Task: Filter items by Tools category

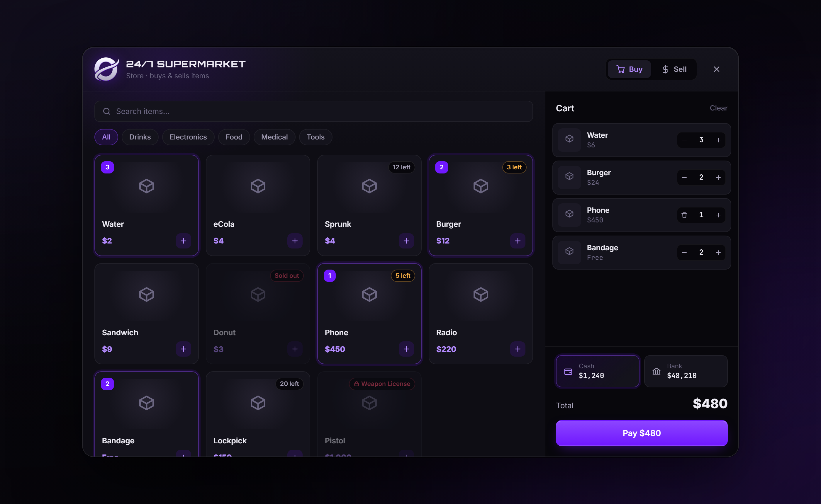Action: tap(315, 137)
